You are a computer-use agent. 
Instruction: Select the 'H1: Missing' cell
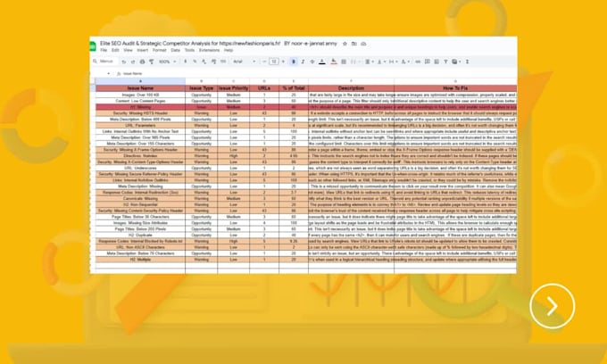[140, 107]
